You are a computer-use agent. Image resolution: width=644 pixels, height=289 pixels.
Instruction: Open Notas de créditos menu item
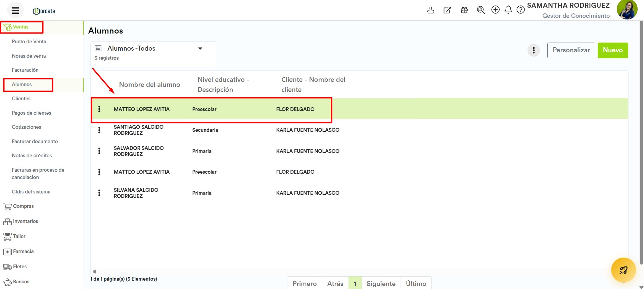(x=32, y=156)
